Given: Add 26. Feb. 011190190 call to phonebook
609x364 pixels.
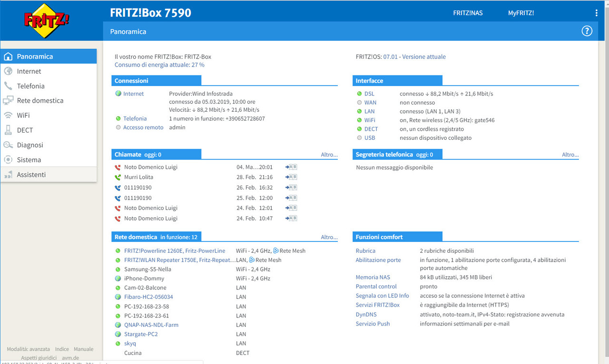Looking at the screenshot, I should click(x=291, y=187).
